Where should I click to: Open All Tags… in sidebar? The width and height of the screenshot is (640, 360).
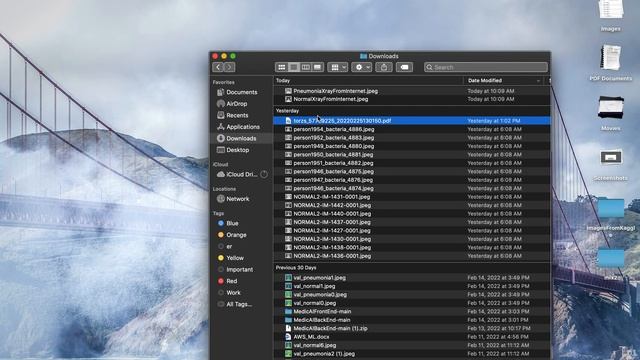coord(239,304)
